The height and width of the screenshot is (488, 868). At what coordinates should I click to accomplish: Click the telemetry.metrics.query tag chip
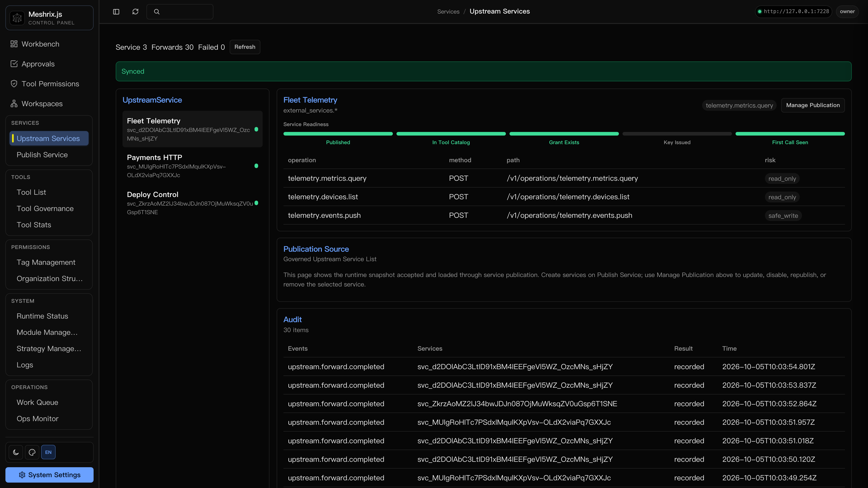coord(739,106)
